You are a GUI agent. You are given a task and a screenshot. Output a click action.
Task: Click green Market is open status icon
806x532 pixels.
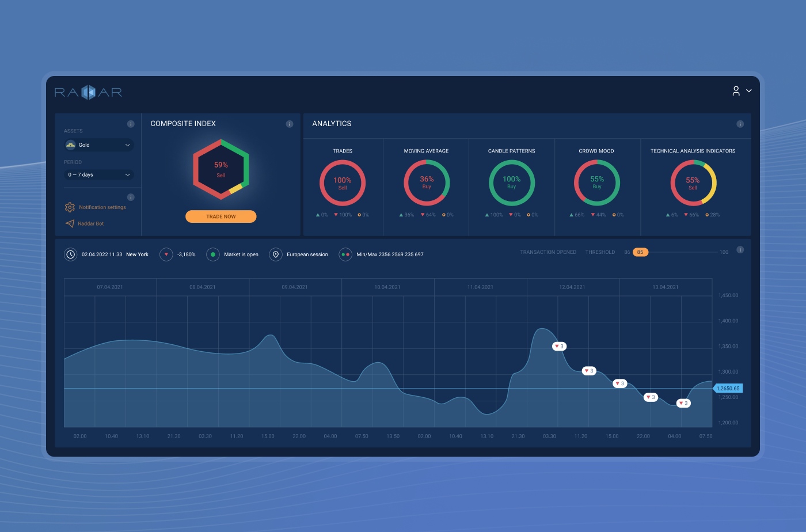[x=213, y=254]
